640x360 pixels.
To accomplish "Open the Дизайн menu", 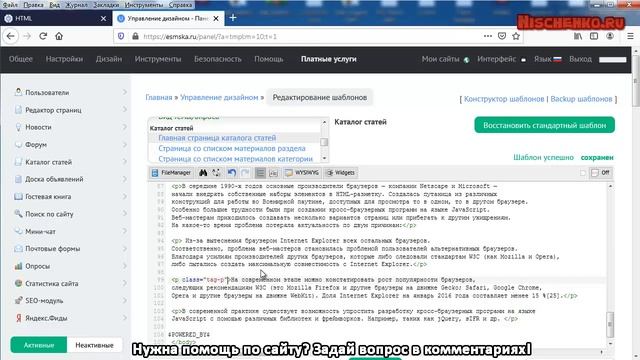I will pos(109,59).
